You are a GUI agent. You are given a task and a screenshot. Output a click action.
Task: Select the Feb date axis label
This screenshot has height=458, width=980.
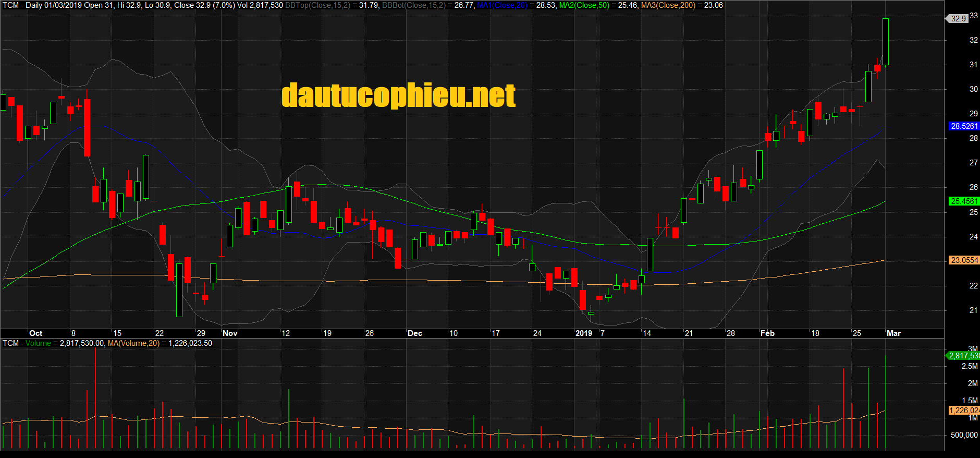click(767, 333)
